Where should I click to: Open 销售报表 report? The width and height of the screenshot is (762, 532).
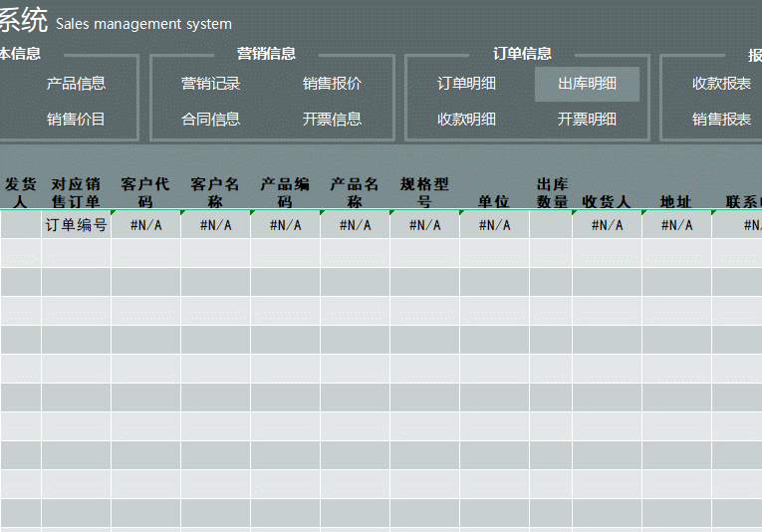click(722, 119)
